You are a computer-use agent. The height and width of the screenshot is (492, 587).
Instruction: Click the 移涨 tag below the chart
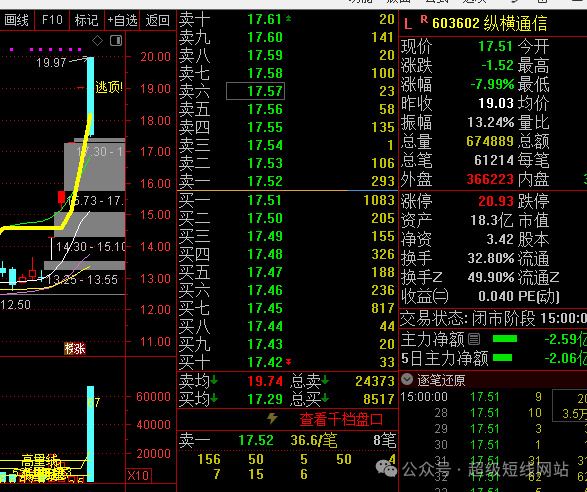click(x=75, y=349)
